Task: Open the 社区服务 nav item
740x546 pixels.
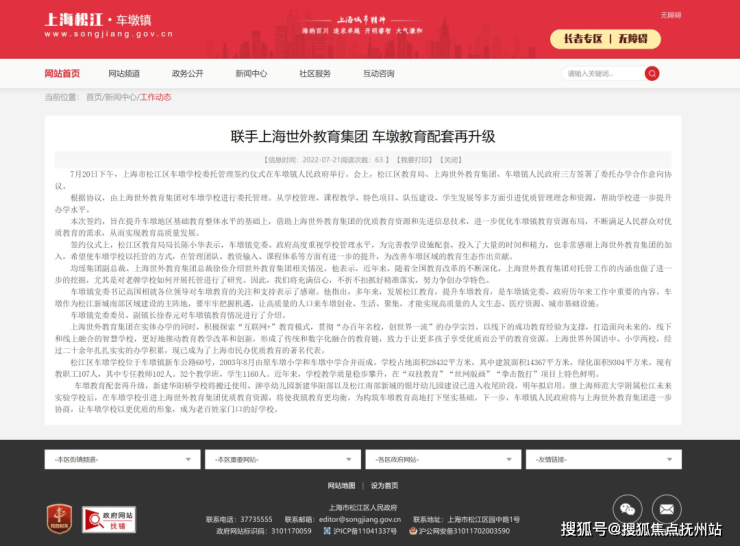Action: 315,74
